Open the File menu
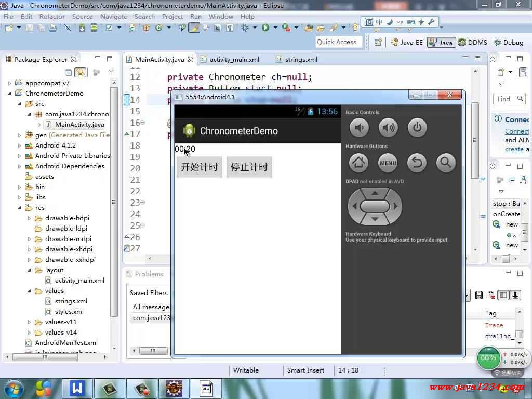532x399 pixels. tap(8, 16)
